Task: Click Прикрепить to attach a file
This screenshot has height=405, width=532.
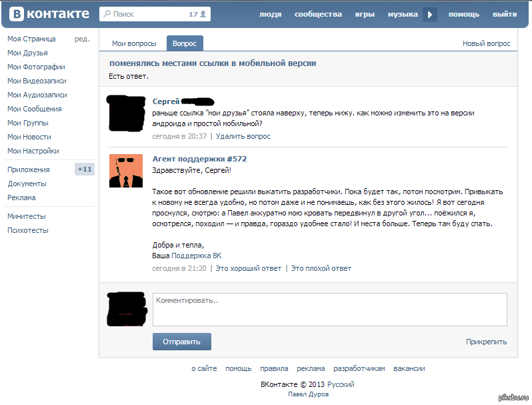Action: 486,342
